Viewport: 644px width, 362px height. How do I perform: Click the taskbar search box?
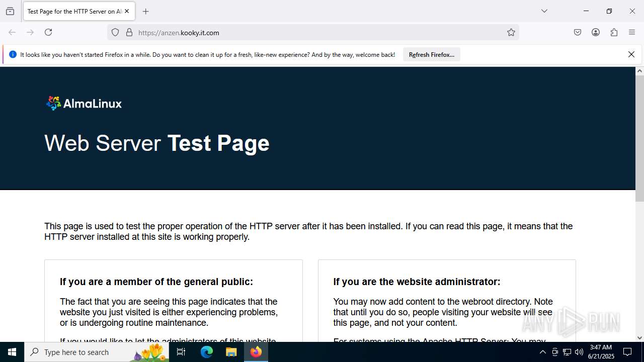[x=97, y=352]
